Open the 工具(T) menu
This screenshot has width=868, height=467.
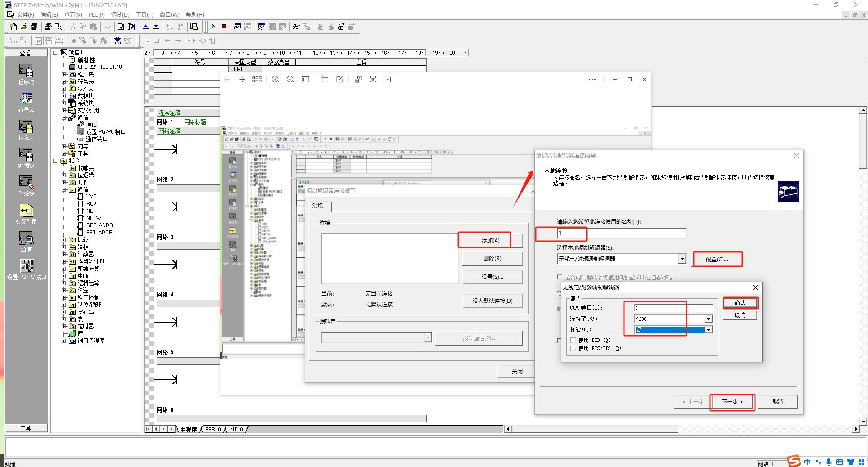coord(145,15)
